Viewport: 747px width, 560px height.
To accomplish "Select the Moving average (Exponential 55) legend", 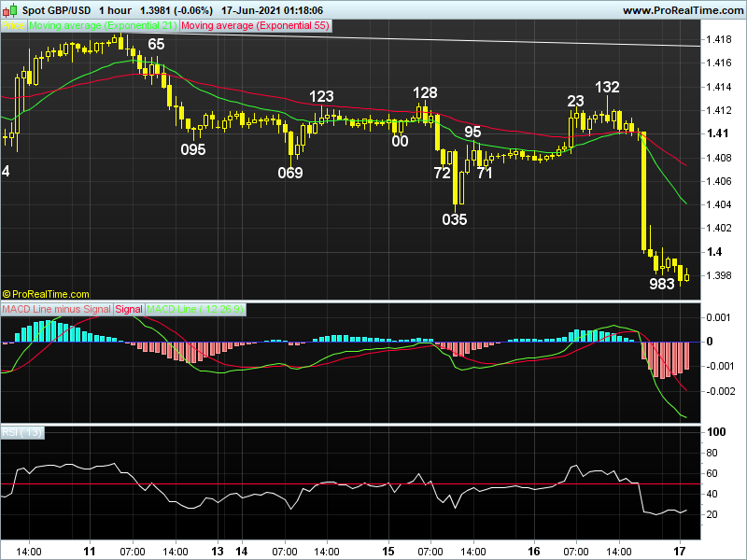I will [255, 26].
